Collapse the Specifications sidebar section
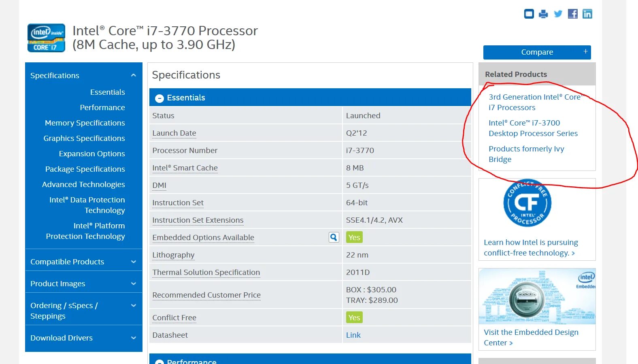 [134, 75]
